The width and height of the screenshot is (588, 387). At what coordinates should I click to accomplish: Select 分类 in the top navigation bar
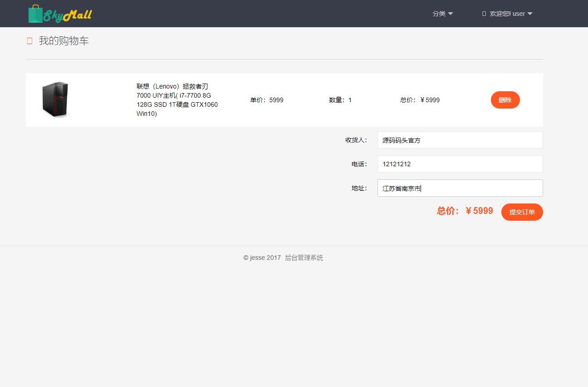(439, 13)
